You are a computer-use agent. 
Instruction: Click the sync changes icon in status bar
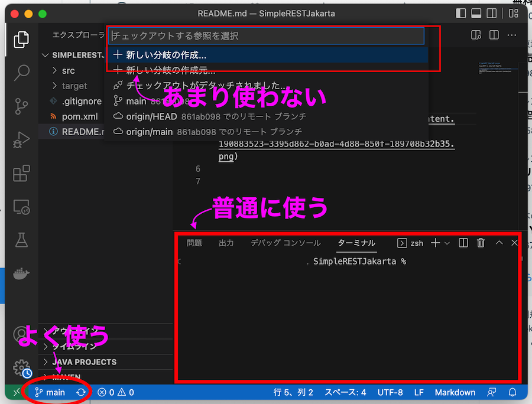tap(81, 392)
